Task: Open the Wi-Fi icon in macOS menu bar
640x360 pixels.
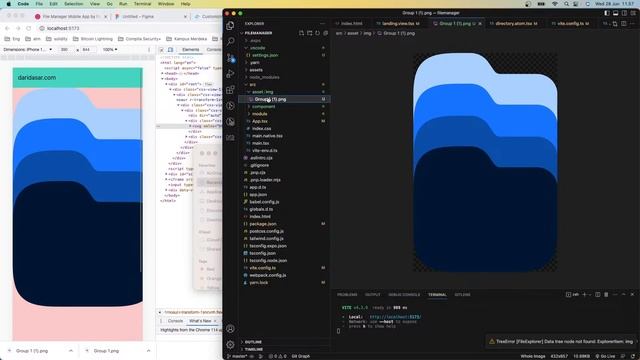Action: (x=554, y=4)
